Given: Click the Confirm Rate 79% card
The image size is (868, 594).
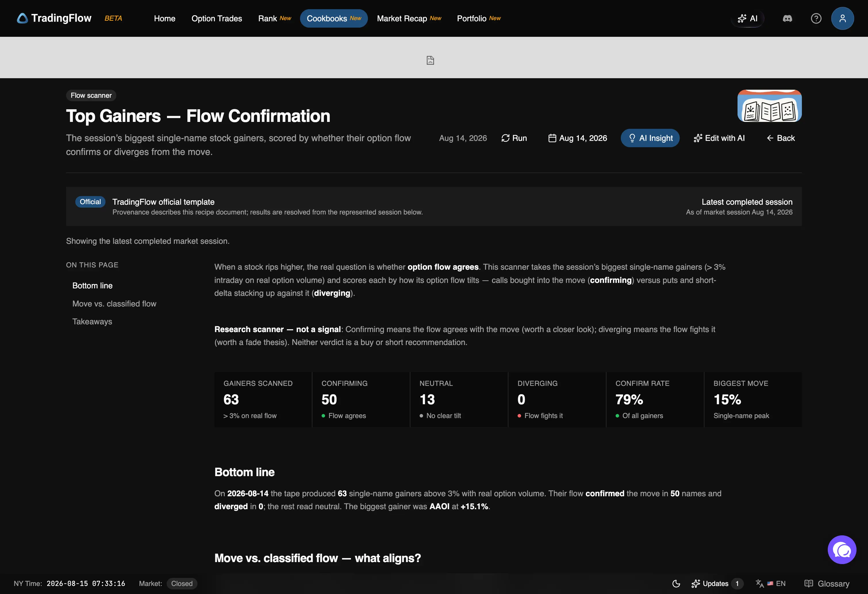Looking at the screenshot, I should pos(655,399).
